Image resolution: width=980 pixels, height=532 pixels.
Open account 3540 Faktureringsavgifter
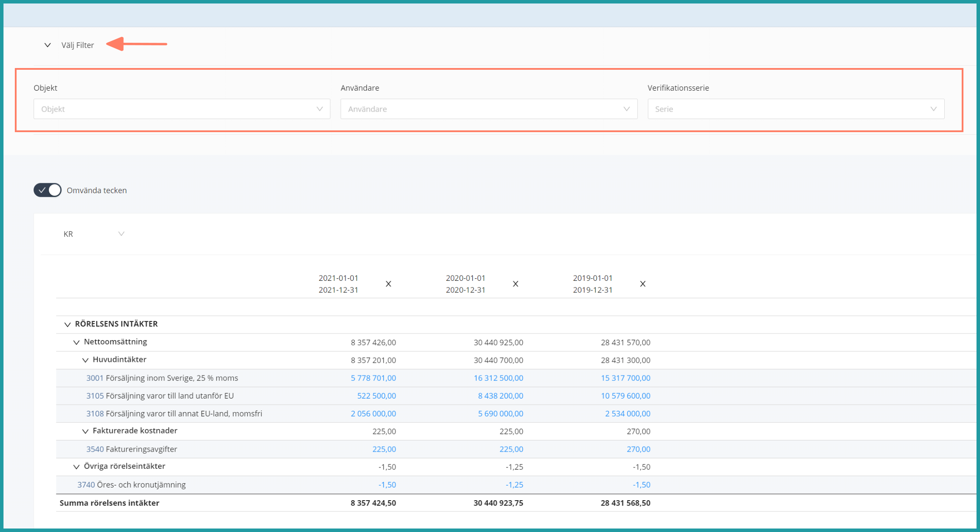95,449
